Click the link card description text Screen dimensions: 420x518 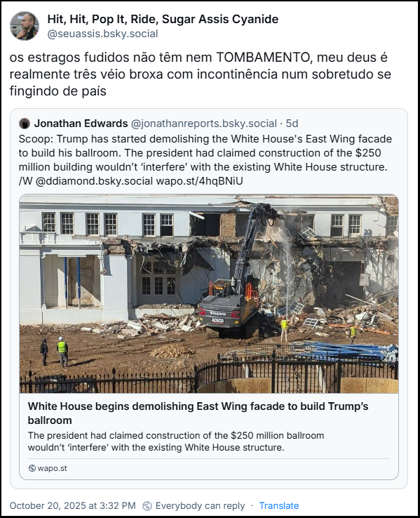tap(176, 441)
